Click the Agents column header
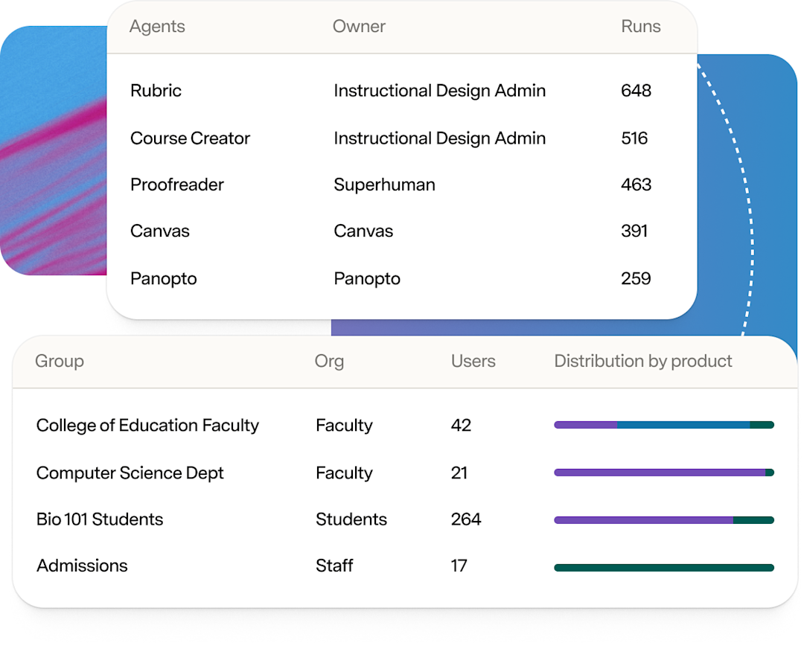804x672 pixels. pos(157,27)
